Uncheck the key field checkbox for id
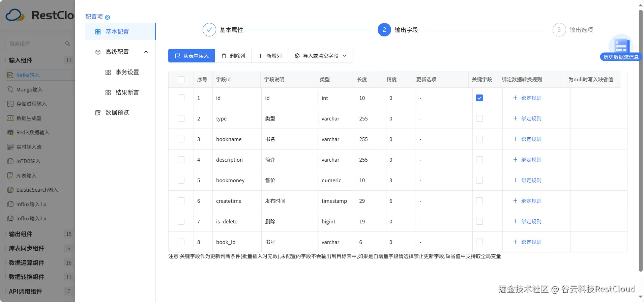Screen dimensions: 644x302 pos(479,98)
